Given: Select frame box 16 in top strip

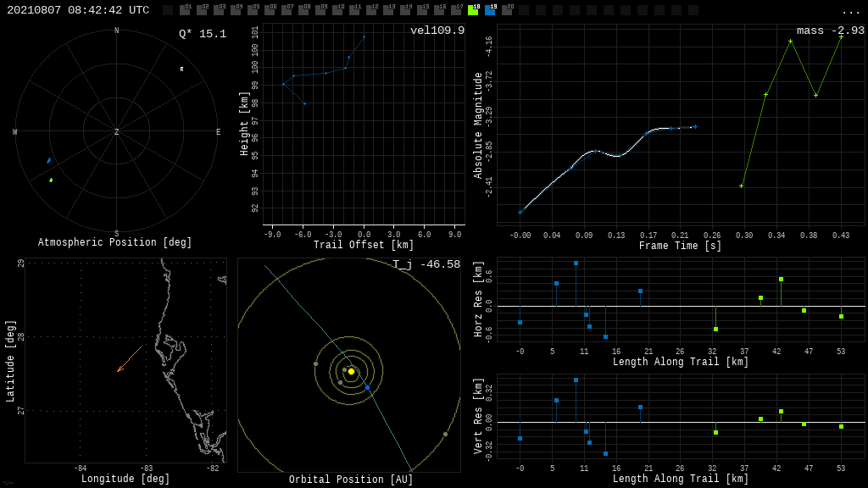Looking at the screenshot, I should click(x=439, y=10).
